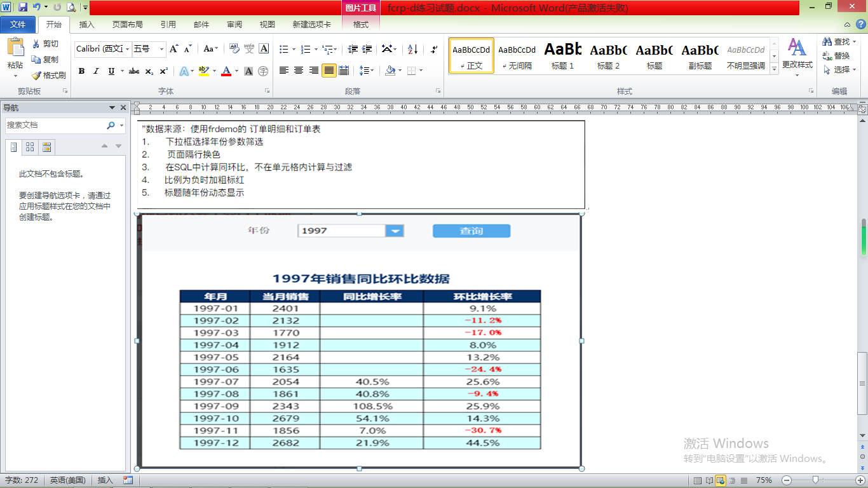
Task: Open the line spacing dropdown
Action: [x=366, y=71]
